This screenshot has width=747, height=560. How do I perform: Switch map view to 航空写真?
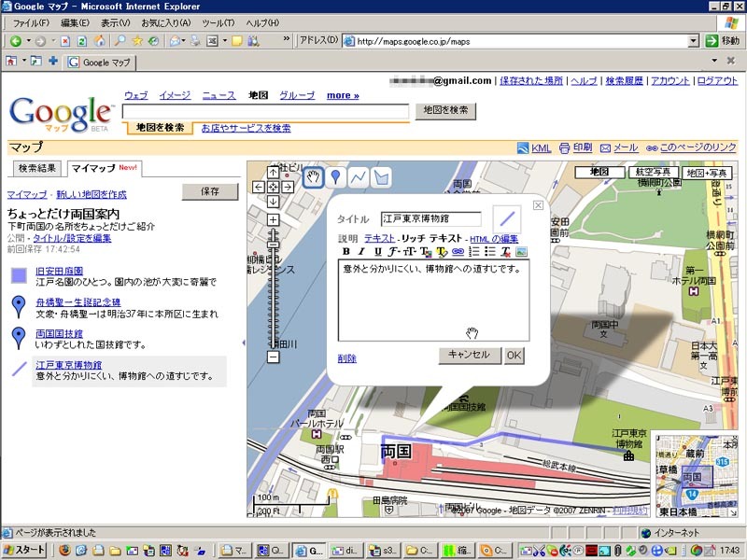[x=653, y=172]
